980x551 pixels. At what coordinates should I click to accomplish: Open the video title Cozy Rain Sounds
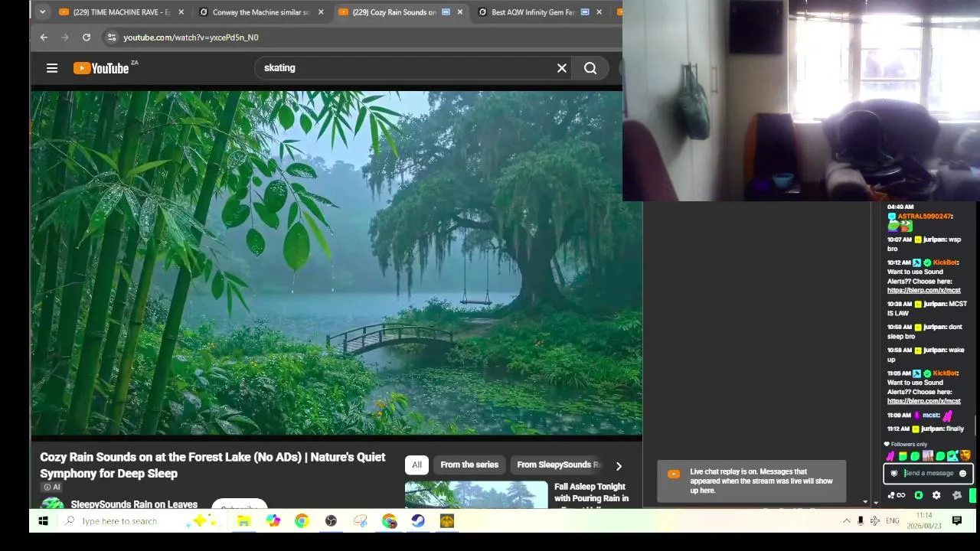[213, 465]
